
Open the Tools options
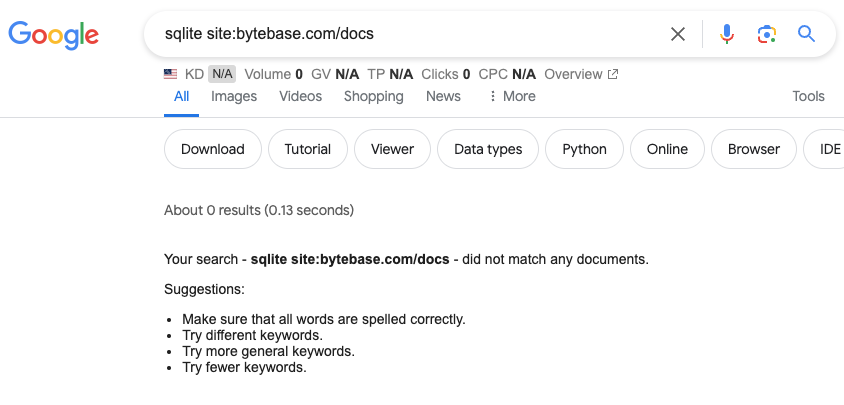tap(808, 96)
